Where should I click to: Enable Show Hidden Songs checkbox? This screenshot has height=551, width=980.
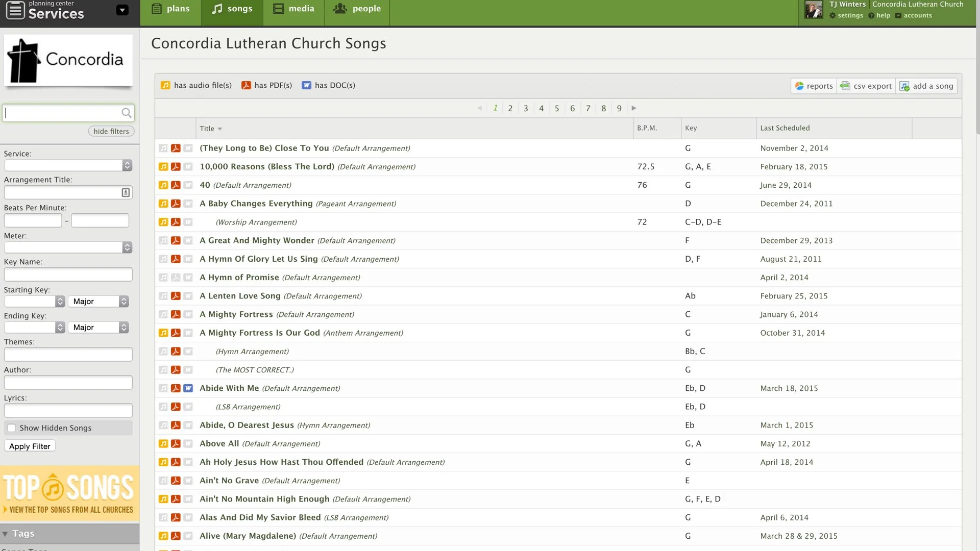point(11,428)
